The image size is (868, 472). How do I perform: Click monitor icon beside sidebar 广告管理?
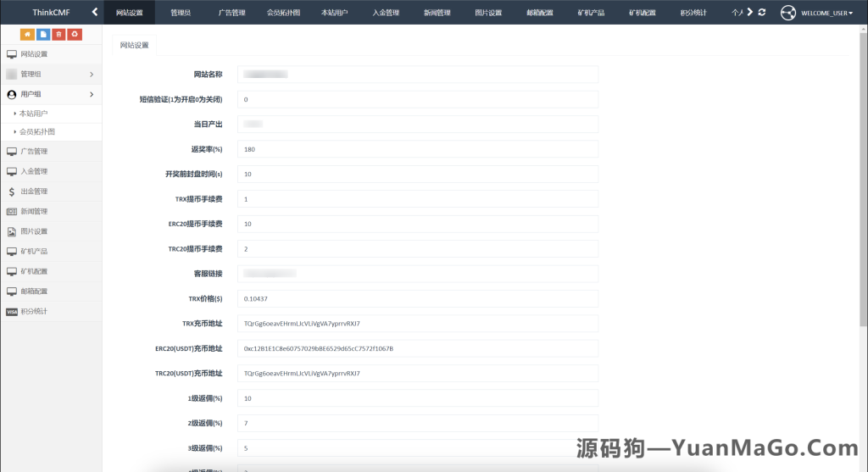pos(12,151)
